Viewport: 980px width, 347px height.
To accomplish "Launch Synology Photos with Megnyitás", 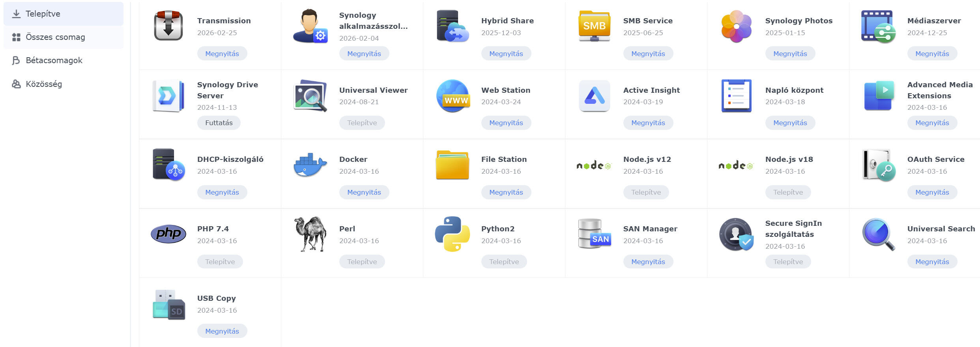I will click(x=790, y=54).
